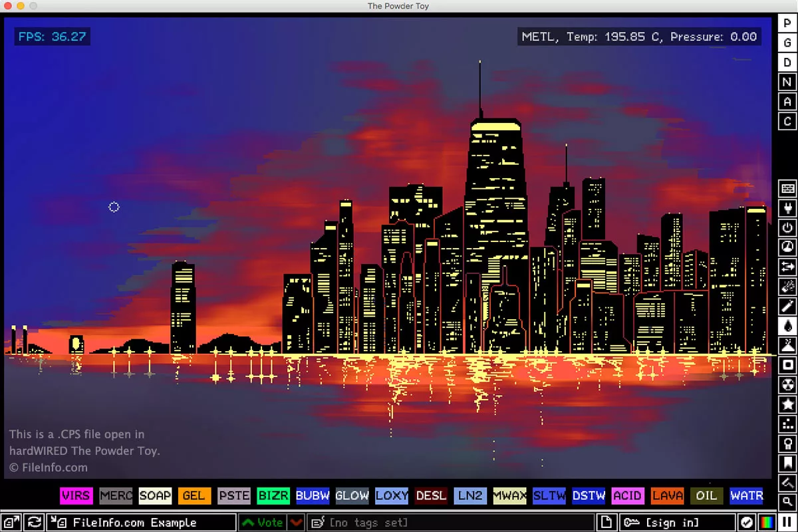Click the FPS: 36.27 readout
The height and width of the screenshot is (532, 798).
(52, 37)
